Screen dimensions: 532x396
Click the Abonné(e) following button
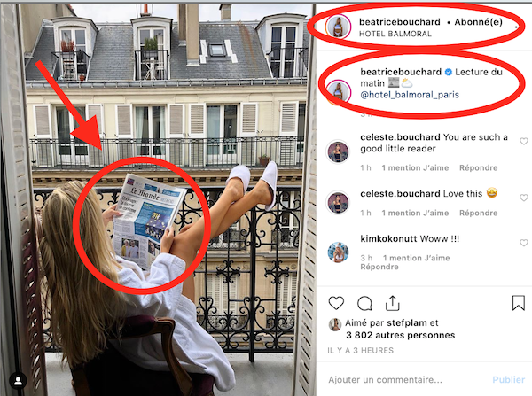478,22
